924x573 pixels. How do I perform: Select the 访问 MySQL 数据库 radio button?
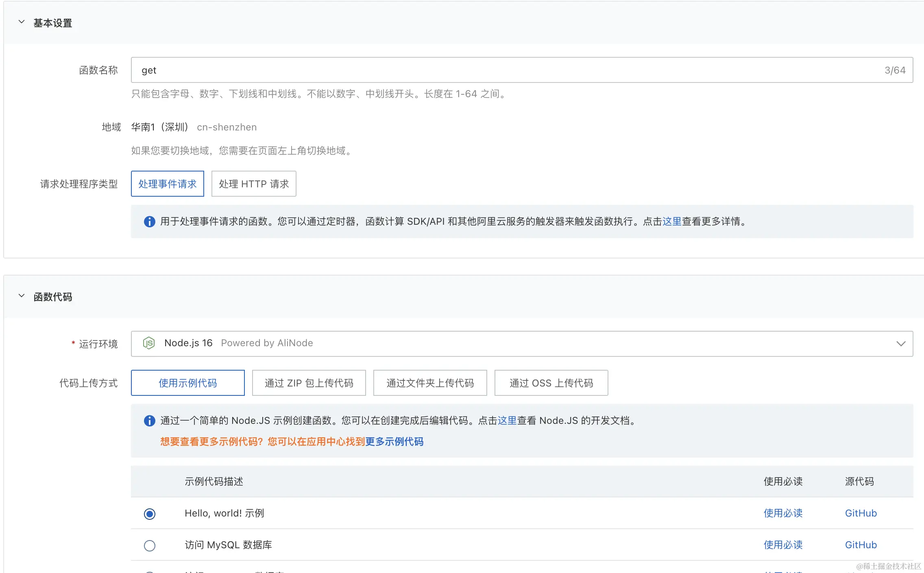tap(149, 545)
